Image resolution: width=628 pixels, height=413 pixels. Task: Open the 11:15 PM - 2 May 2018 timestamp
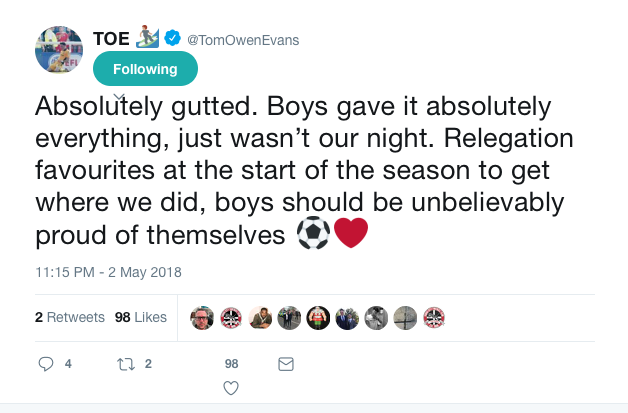point(108,272)
